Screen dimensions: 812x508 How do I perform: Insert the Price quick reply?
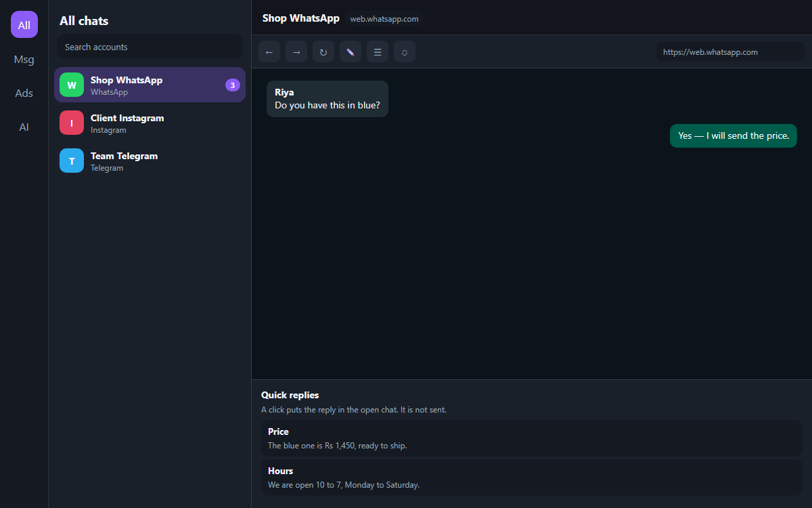[x=532, y=438]
